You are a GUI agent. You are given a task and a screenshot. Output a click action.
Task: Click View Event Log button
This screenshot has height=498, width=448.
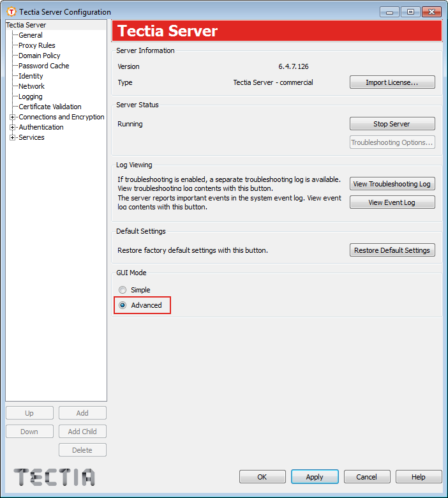pos(392,202)
